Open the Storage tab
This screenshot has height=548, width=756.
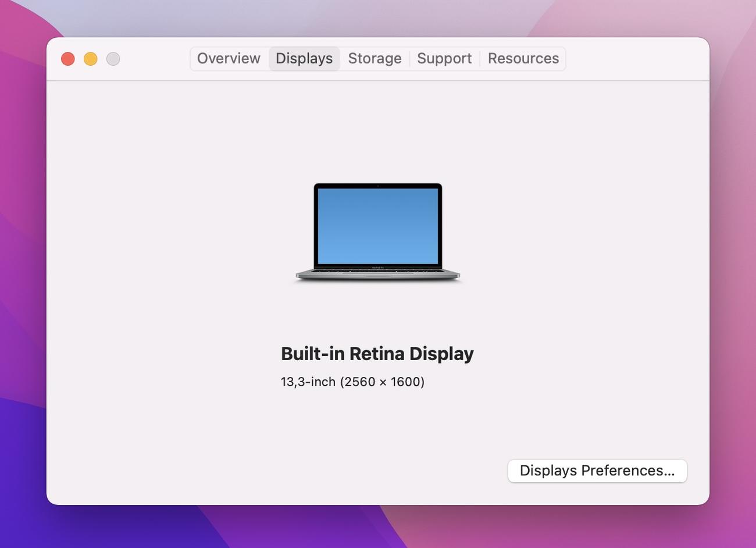pyautogui.click(x=375, y=59)
